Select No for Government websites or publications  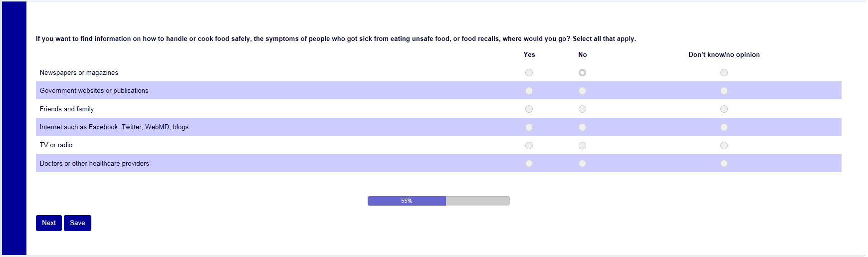(x=582, y=91)
